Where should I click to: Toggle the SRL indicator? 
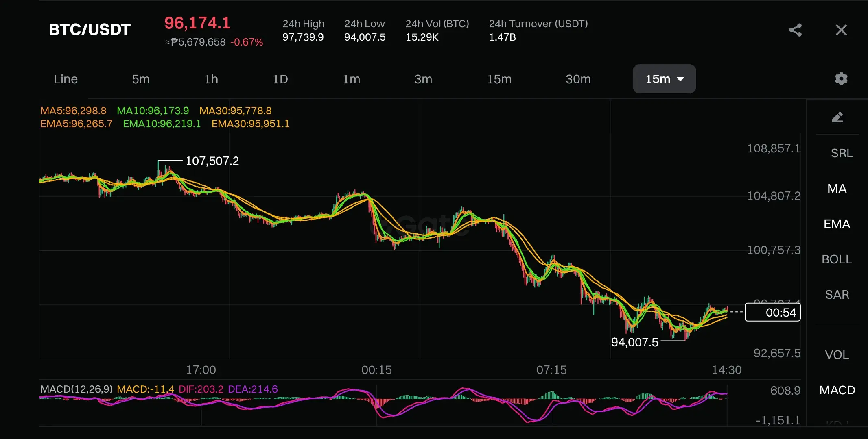pyautogui.click(x=841, y=153)
